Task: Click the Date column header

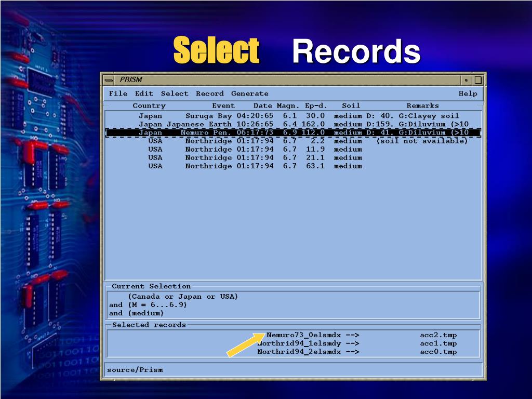Action: click(x=262, y=105)
